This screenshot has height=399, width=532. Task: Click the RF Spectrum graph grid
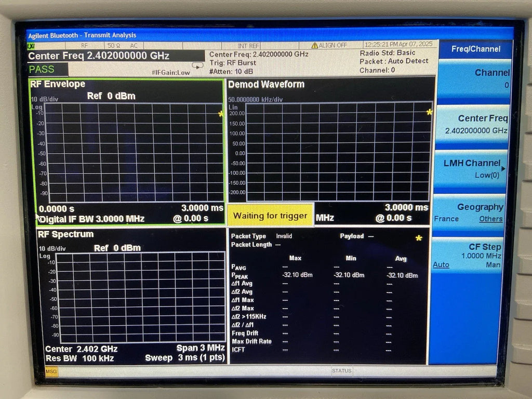(140, 298)
